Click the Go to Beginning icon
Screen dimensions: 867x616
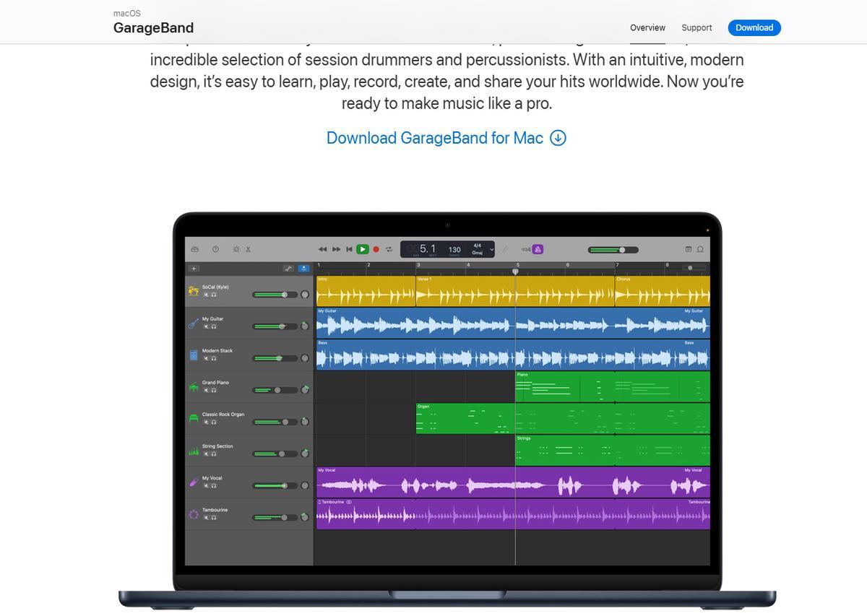pos(349,249)
